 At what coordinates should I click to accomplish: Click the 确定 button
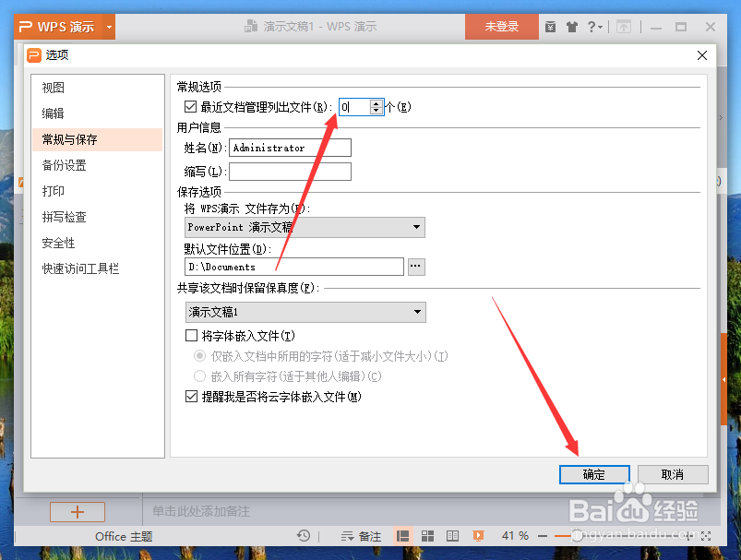click(594, 474)
